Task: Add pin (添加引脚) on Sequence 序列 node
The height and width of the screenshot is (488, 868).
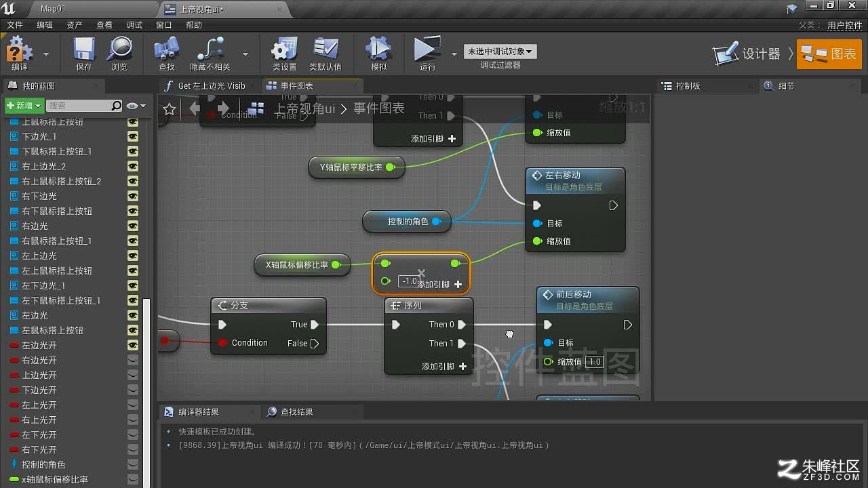Action: 444,366
